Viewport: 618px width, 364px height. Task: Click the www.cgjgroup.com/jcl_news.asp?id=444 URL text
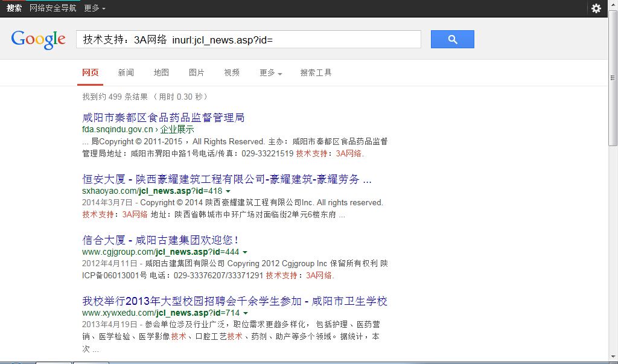pos(161,252)
